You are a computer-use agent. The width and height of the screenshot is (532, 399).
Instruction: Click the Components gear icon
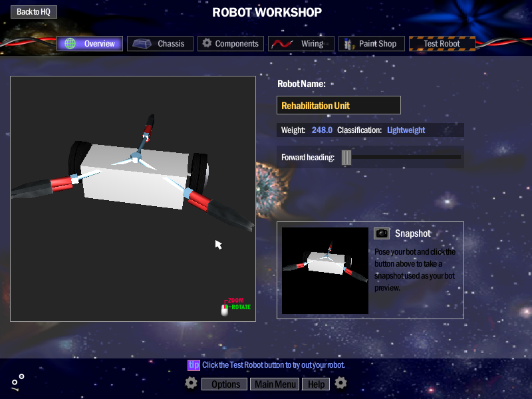point(207,43)
